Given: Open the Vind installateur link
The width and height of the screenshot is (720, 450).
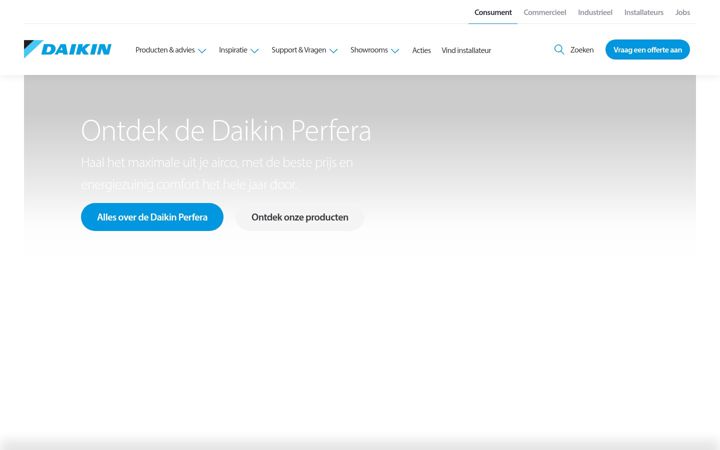Looking at the screenshot, I should click(x=466, y=50).
